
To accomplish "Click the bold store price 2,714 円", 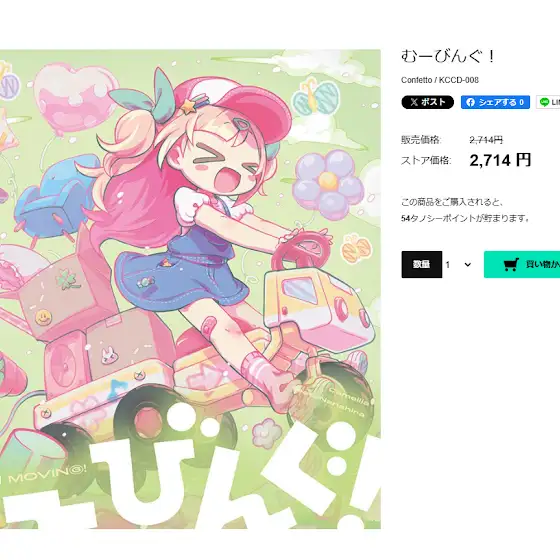I will [x=500, y=160].
